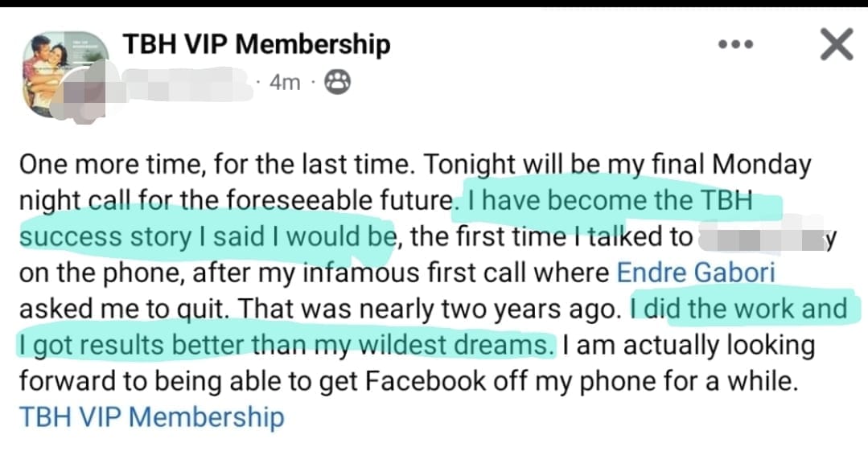Image resolution: width=868 pixels, height=451 pixels.
Task: Open Endre Gabori's tagged profile link
Action: click(696, 273)
